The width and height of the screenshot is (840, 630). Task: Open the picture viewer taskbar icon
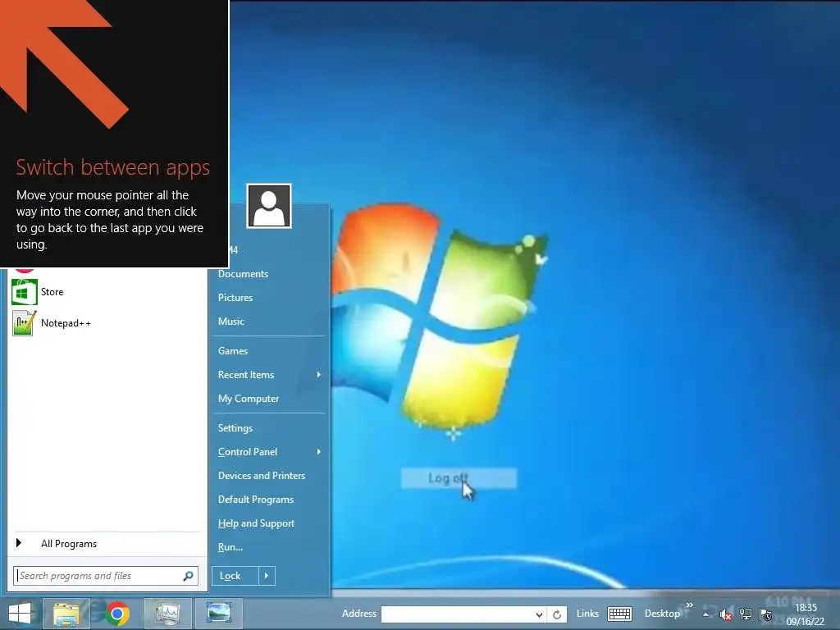[218, 614]
